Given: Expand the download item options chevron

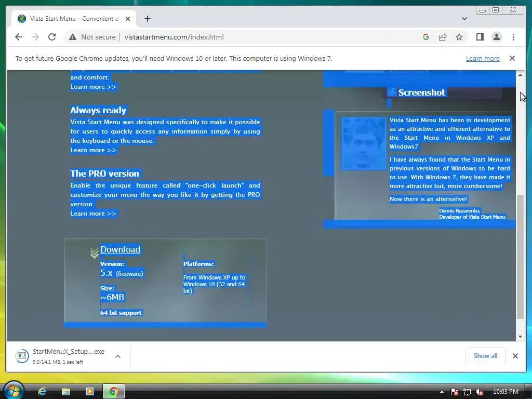Looking at the screenshot, I should [118, 356].
